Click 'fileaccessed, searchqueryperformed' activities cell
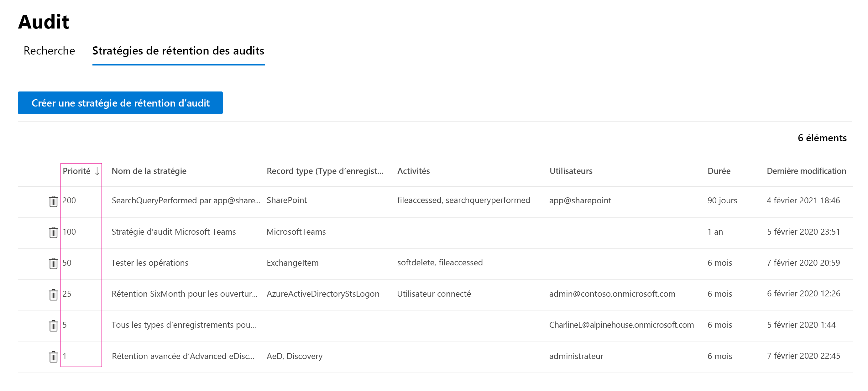Screen dimensions: 868x391 click(463, 200)
